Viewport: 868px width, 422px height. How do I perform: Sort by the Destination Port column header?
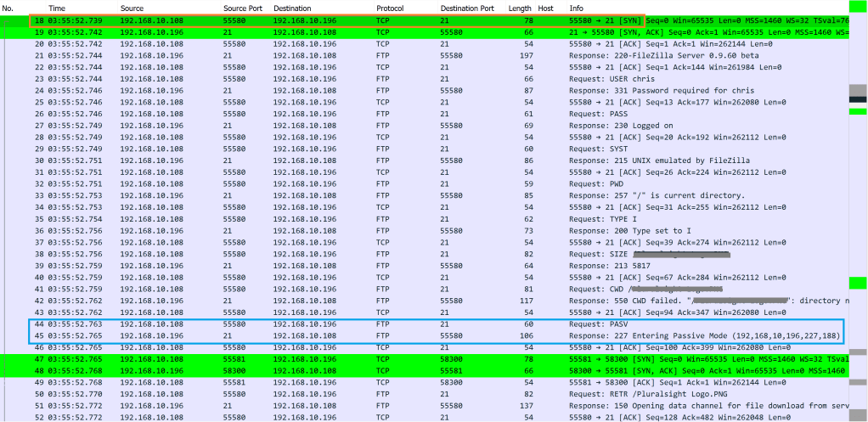coord(467,8)
